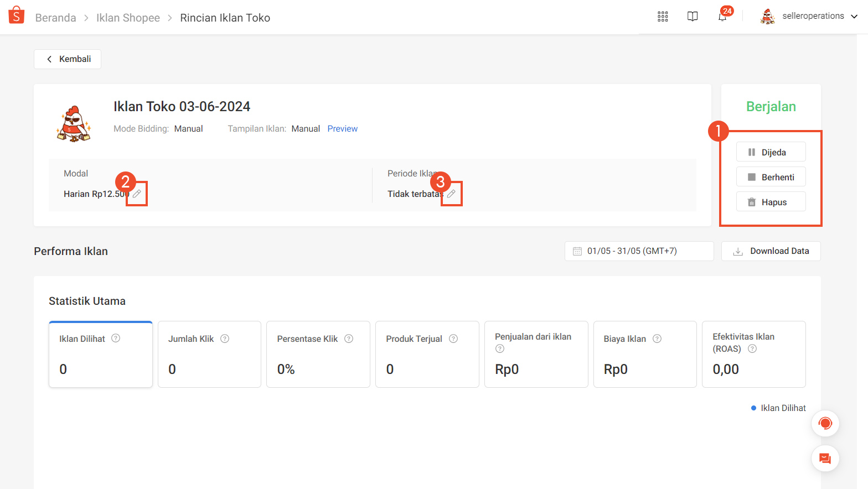This screenshot has width=868, height=489.
Task: Click the pencil icon to edit Periode Iklan
Action: tap(451, 194)
